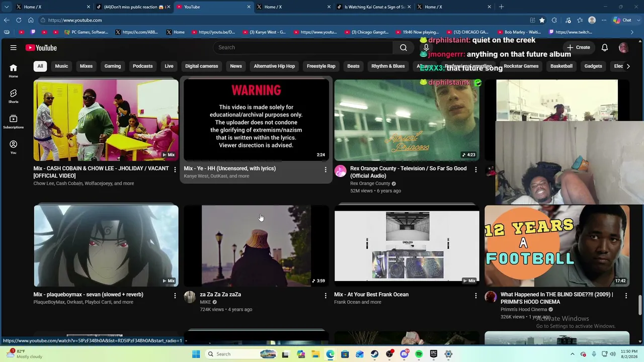Image resolution: width=644 pixels, height=362 pixels.
Task: Select the Alternative Hip Hop chip
Action: coord(274,66)
